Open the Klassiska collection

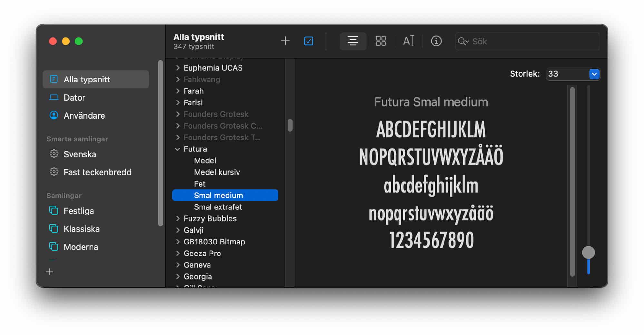coord(96,229)
